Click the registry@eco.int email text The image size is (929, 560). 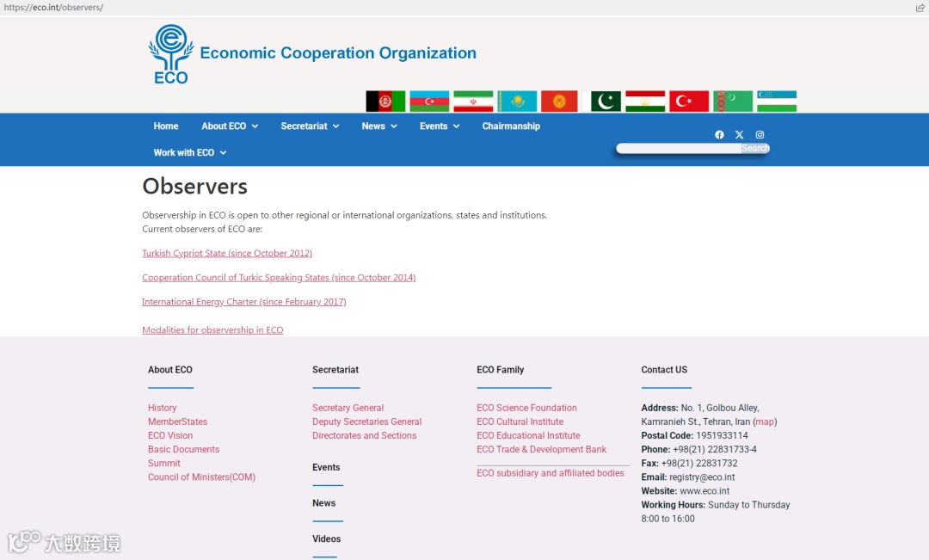click(702, 477)
